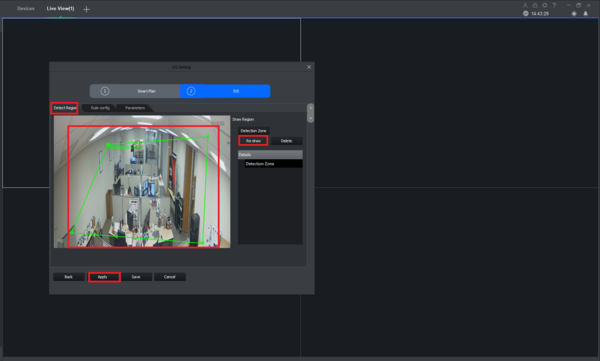This screenshot has height=361, width=600.
Task: Open the help question mark icon
Action: point(554,5)
